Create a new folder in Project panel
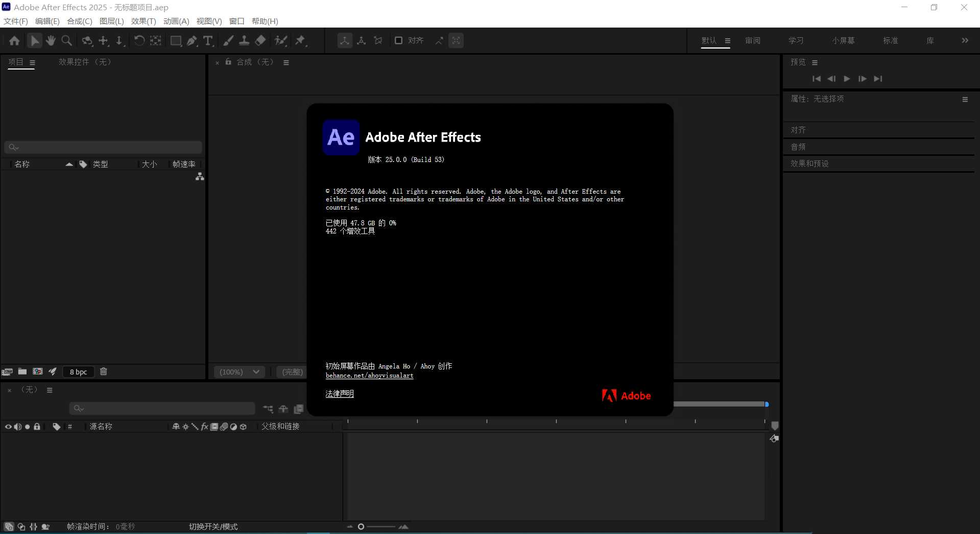This screenshot has width=980, height=534. 22,372
